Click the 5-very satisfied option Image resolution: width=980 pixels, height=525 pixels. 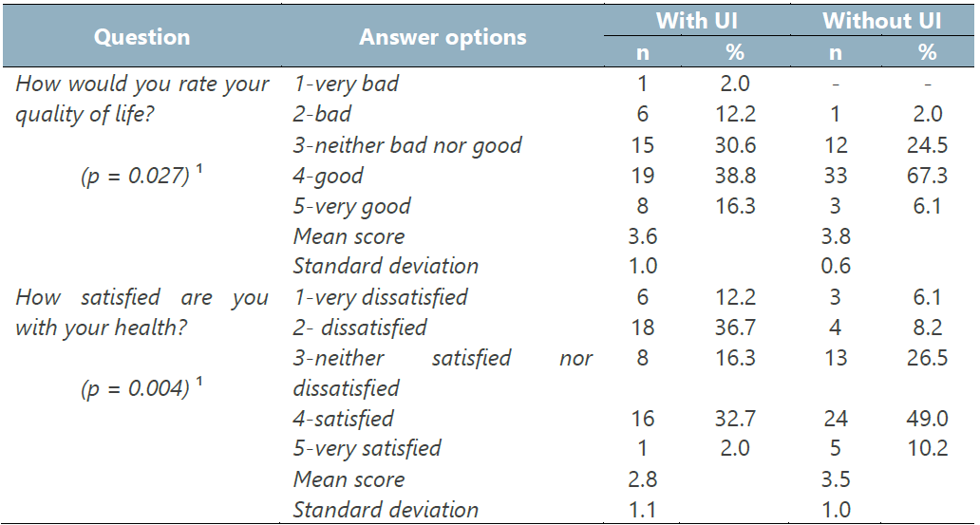pyautogui.click(x=367, y=449)
